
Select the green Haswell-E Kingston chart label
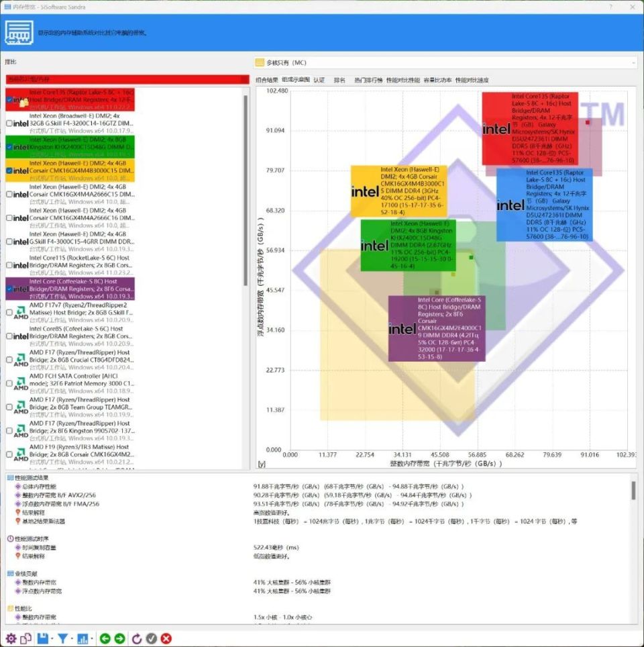[x=409, y=245]
